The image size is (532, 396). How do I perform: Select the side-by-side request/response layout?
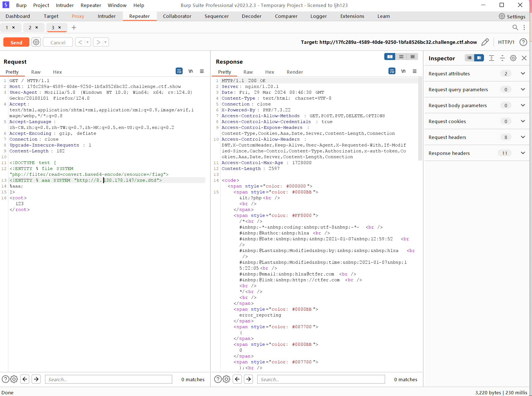tap(390, 57)
